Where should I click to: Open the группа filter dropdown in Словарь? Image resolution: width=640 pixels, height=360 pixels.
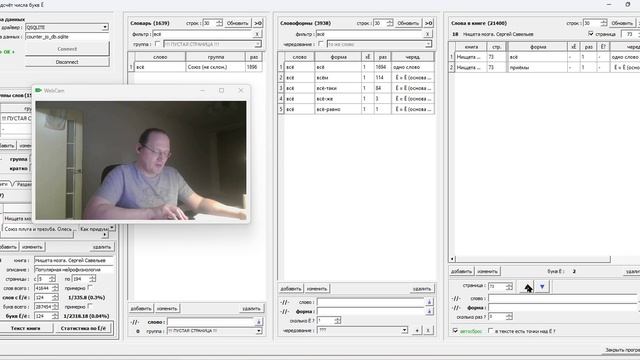258,44
